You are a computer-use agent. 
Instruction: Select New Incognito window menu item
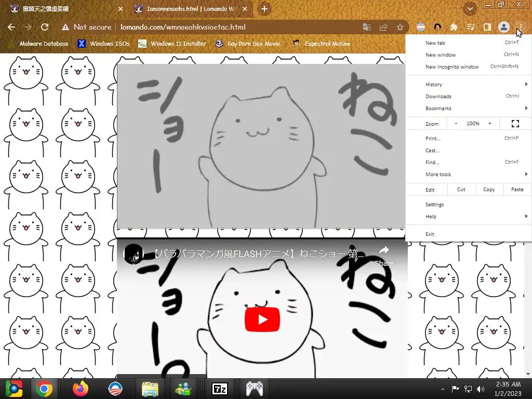pyautogui.click(x=469, y=66)
